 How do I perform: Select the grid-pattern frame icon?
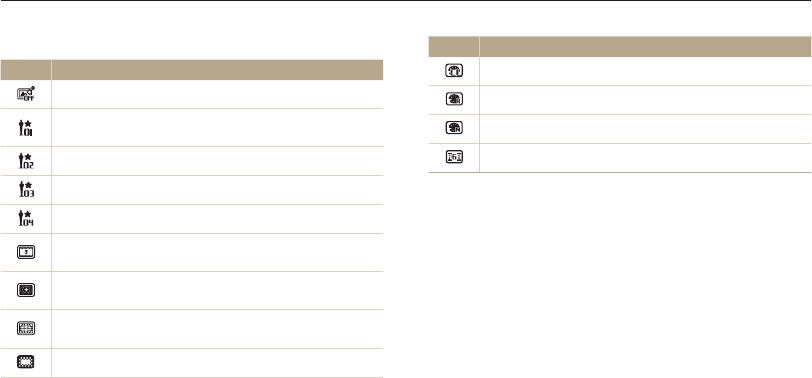pyautogui.click(x=25, y=329)
